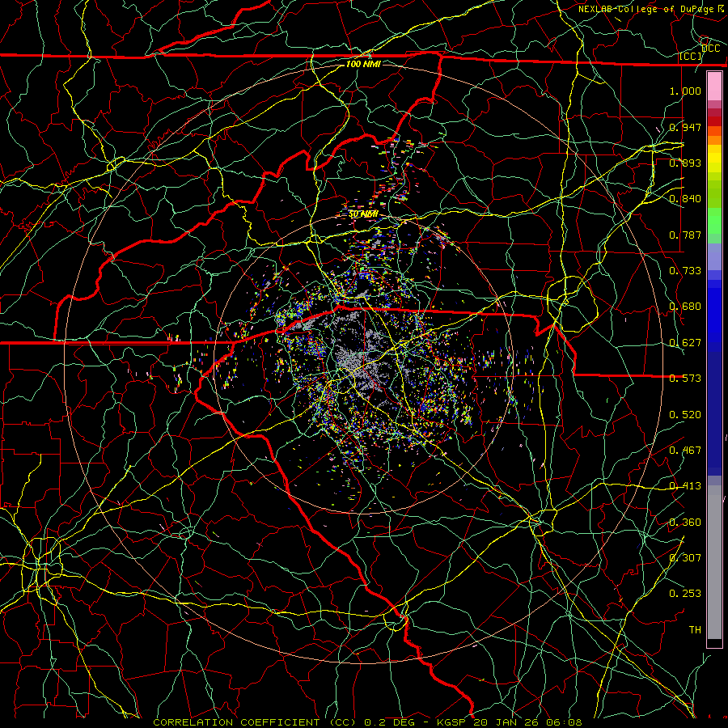Click the 20 JAN 26 date text

pos(507,722)
